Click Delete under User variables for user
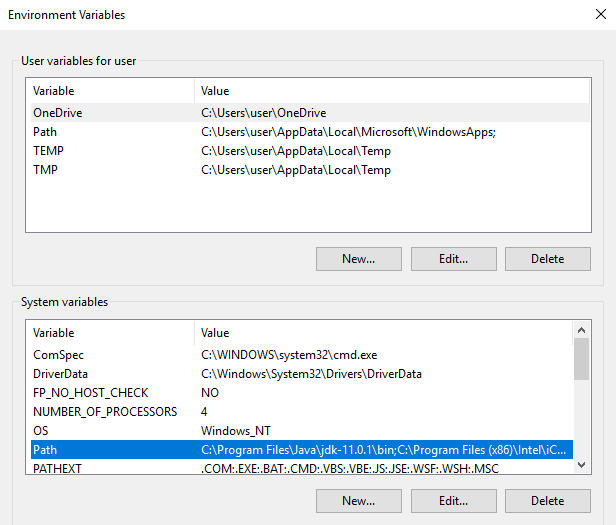Image resolution: width=616 pixels, height=525 pixels. (x=548, y=259)
